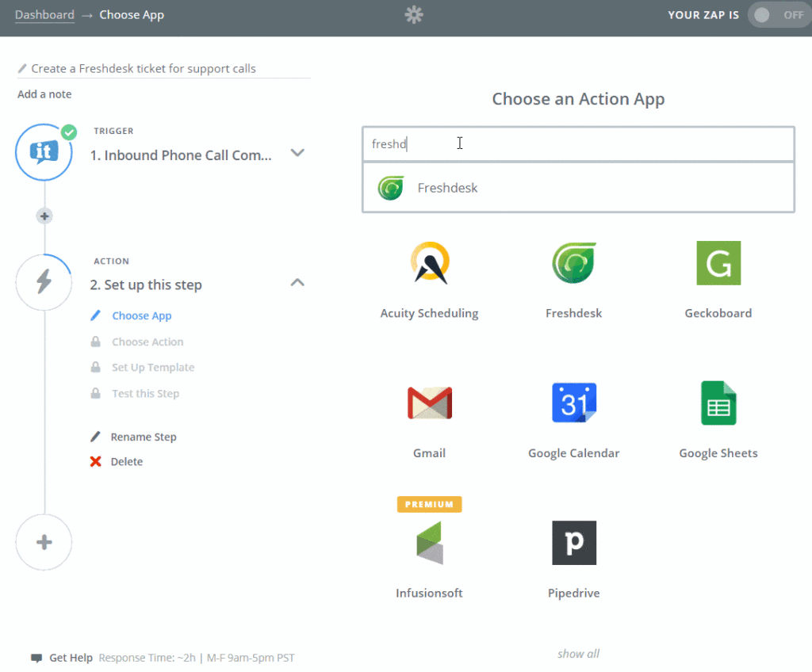Click the '2. Set up this step' title
Screen dimensions: 812x672
coord(146,284)
